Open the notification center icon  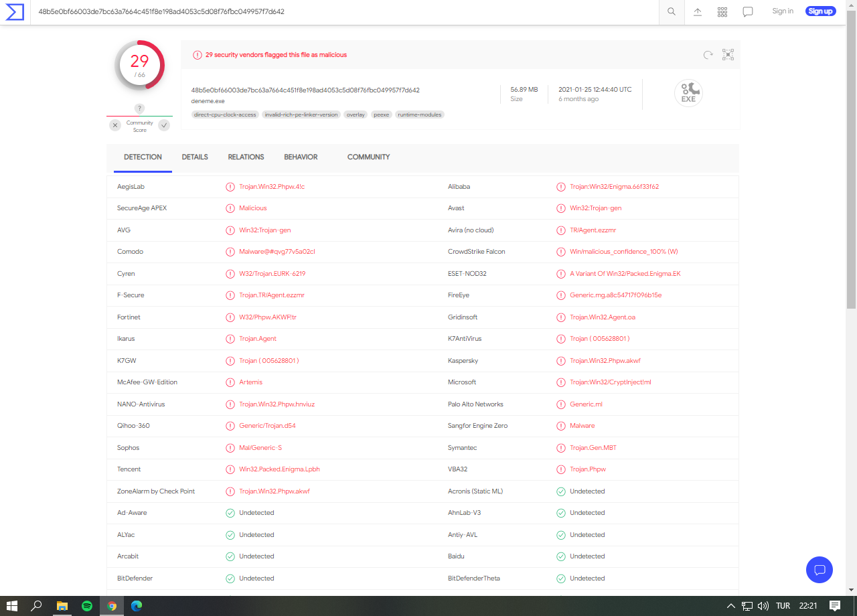[x=835, y=606]
